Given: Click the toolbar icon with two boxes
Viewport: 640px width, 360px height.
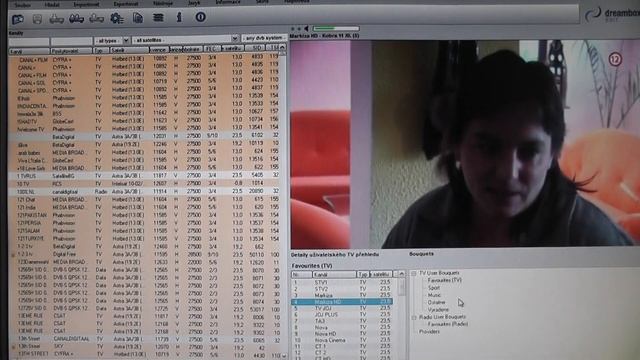Looking at the screenshot, I should (76, 18).
